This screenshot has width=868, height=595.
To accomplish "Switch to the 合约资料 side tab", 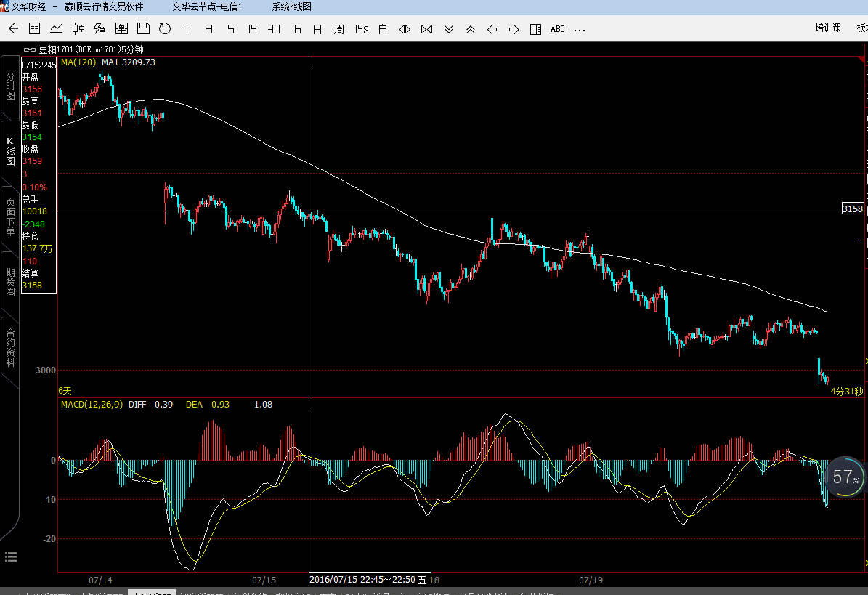I will (x=10, y=347).
